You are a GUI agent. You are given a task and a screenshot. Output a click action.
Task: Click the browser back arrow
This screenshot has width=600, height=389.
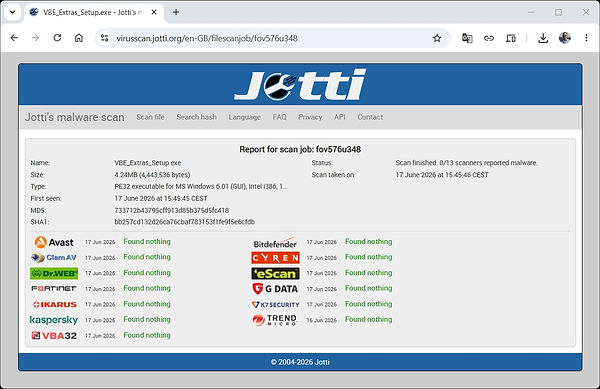click(x=14, y=38)
